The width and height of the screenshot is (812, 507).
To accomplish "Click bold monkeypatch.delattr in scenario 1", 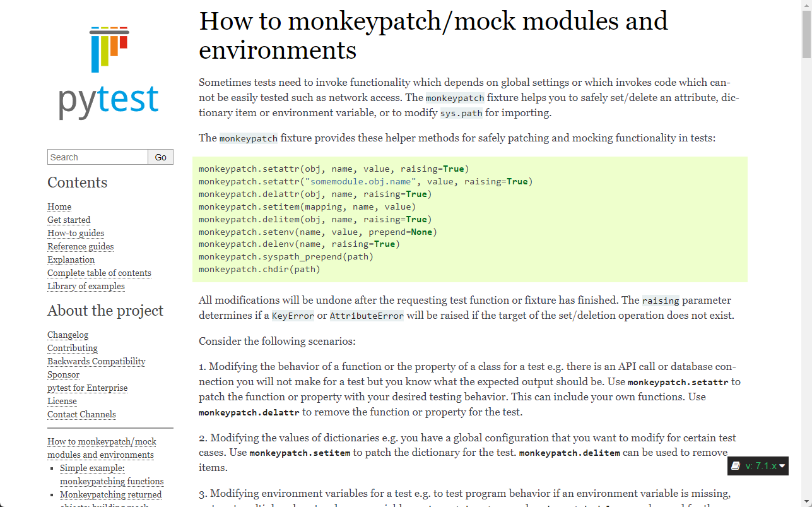I will coord(249,412).
